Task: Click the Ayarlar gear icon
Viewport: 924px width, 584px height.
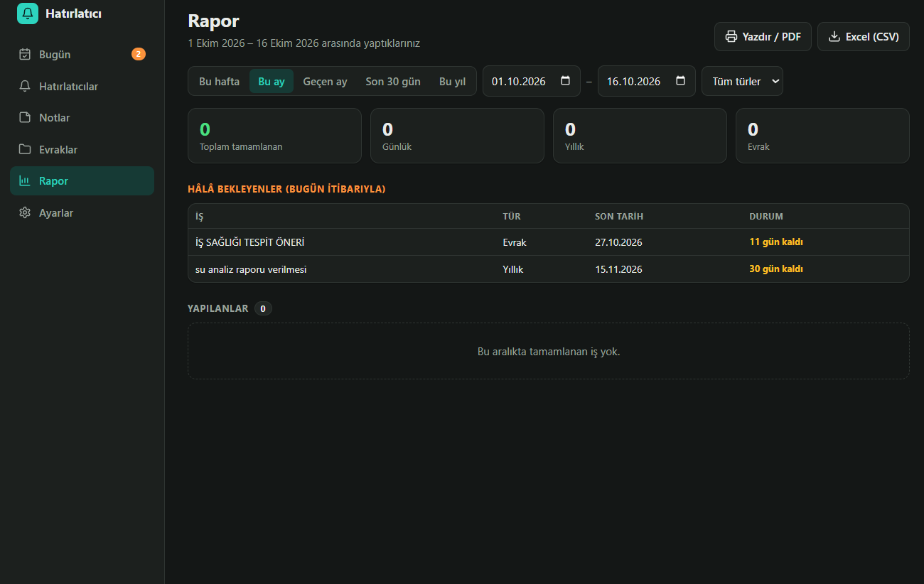Action: point(25,212)
